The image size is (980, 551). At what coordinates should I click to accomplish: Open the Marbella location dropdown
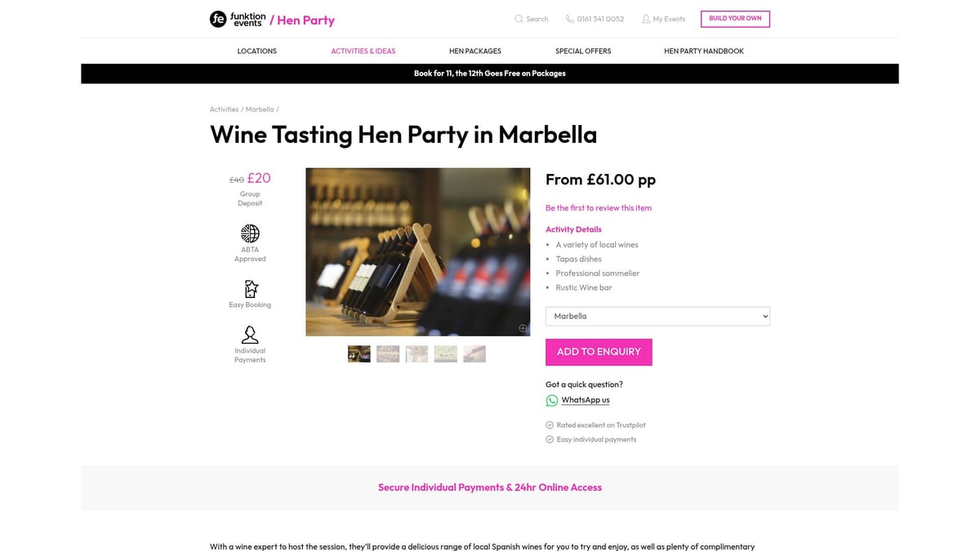[x=657, y=316]
